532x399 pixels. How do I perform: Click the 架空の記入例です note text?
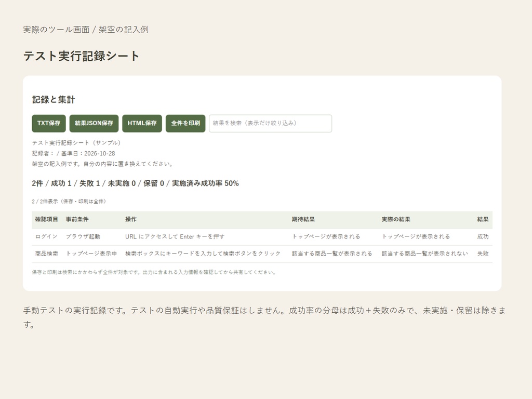click(x=103, y=164)
